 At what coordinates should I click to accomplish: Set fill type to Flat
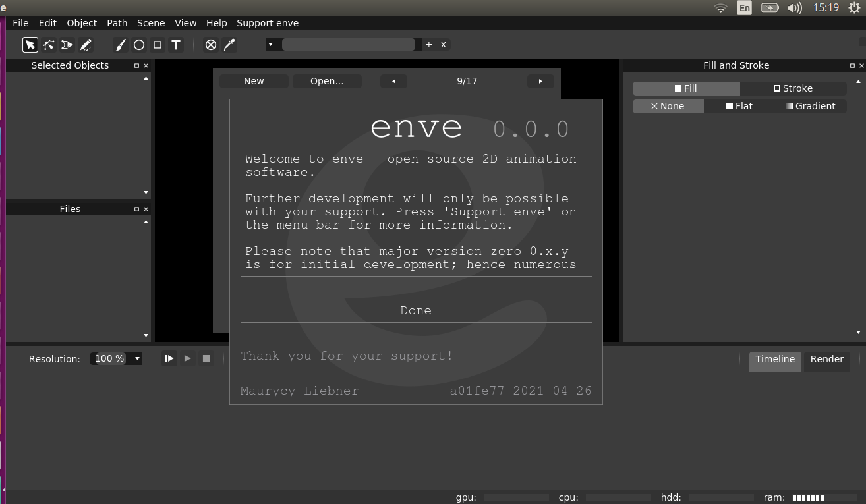click(x=739, y=106)
